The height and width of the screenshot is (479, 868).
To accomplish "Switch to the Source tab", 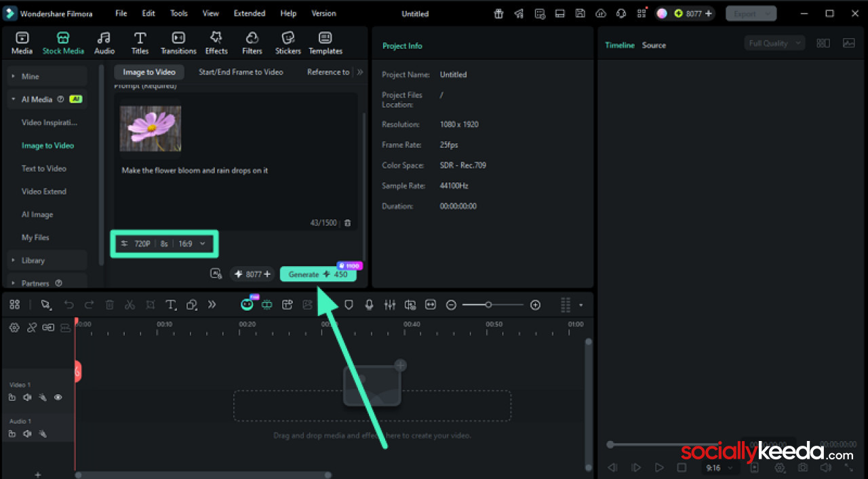I will [x=654, y=45].
